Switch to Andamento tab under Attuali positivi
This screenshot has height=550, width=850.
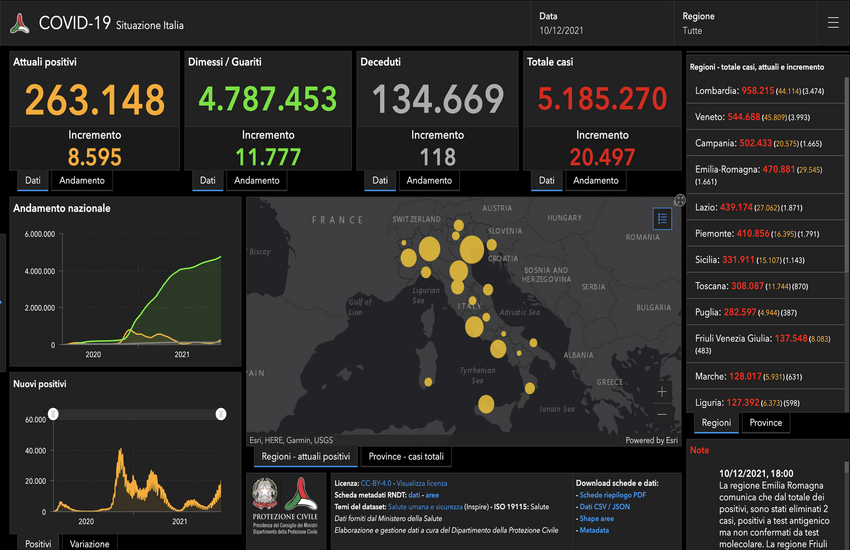pos(84,181)
